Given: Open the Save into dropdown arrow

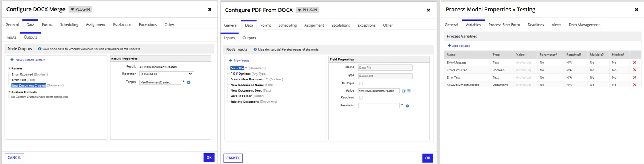Looking at the screenshot, I should pyautogui.click(x=402, y=105).
